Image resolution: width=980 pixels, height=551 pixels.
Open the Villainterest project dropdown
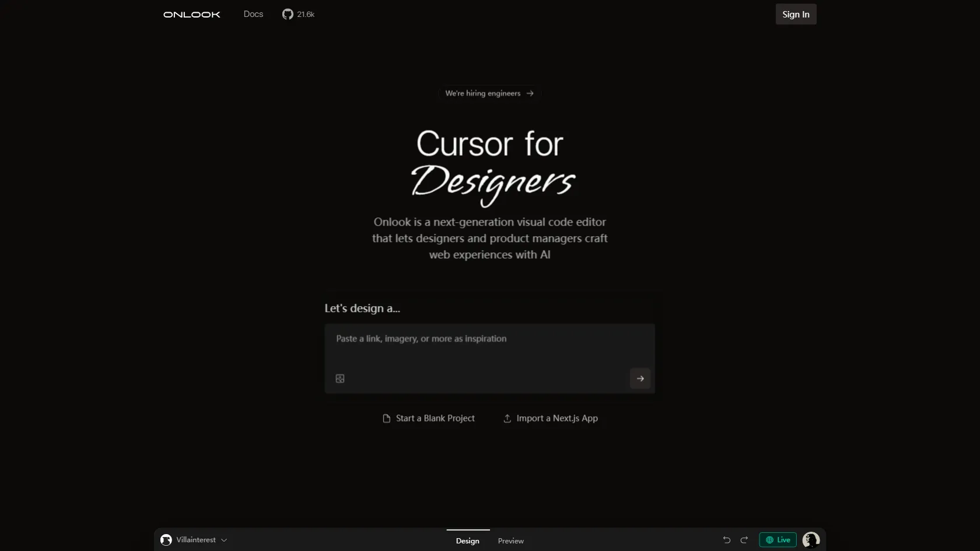194,540
